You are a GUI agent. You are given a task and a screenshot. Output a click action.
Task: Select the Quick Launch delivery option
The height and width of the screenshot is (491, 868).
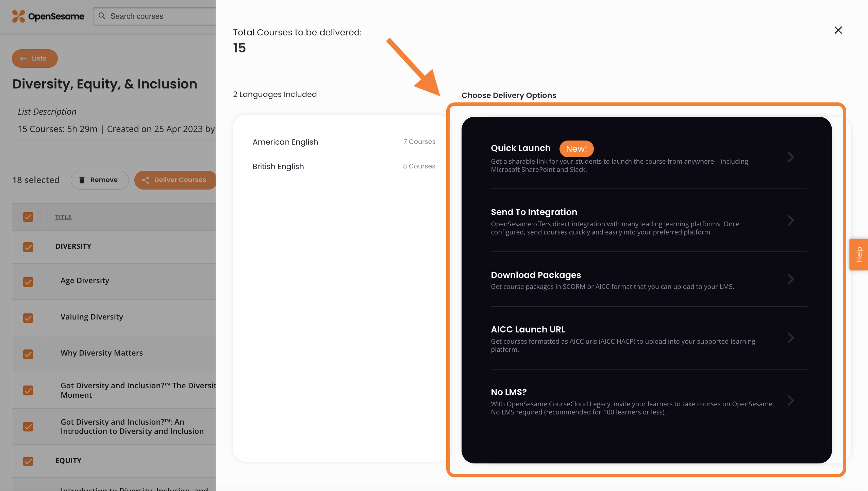click(649, 158)
